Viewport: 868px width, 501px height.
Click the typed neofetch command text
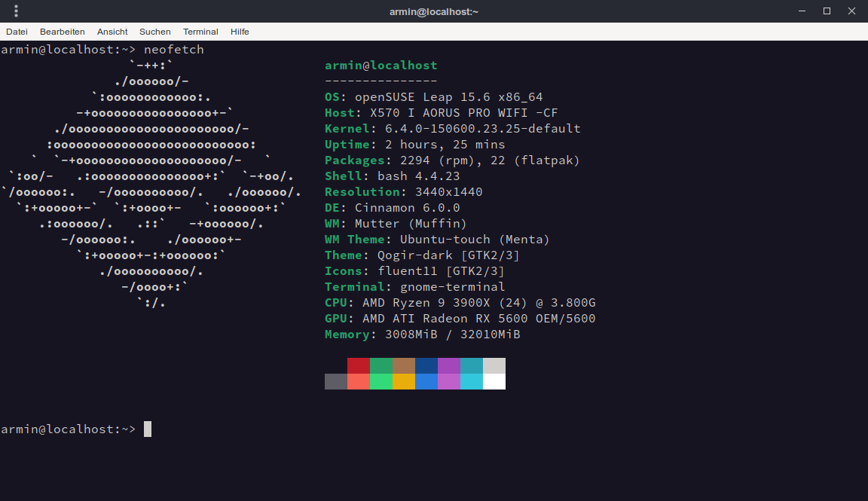173,50
